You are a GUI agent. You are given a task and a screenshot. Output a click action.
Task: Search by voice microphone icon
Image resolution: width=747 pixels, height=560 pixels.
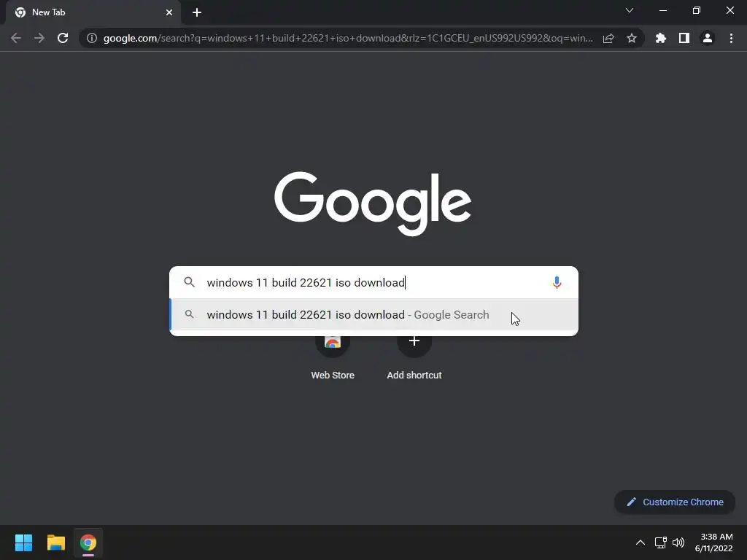coord(557,282)
